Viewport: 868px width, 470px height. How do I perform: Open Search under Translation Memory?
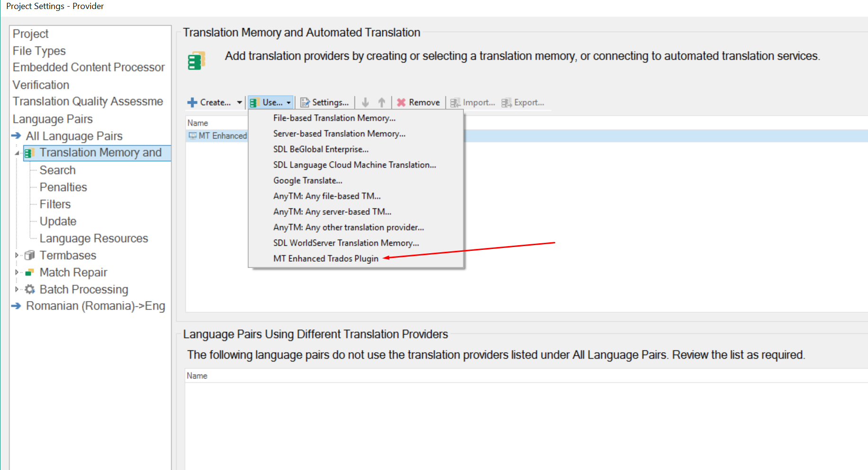point(57,170)
